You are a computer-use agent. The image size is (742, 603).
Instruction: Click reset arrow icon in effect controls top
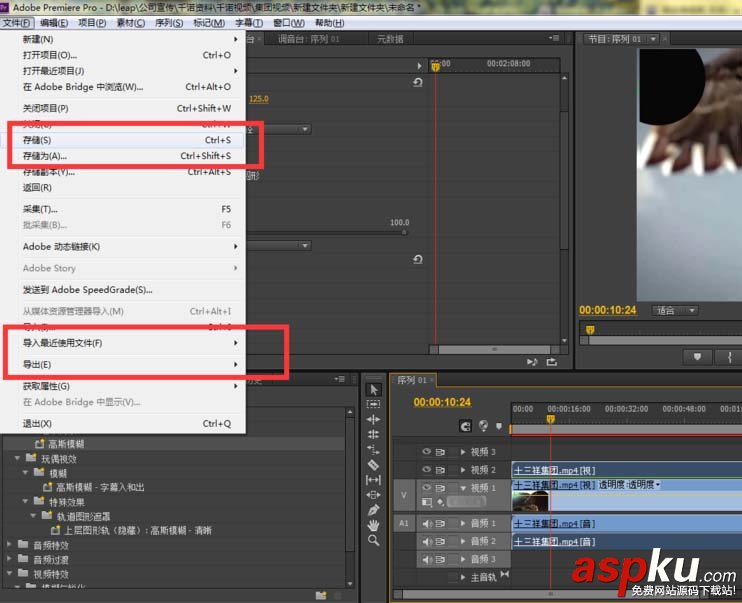[x=417, y=82]
